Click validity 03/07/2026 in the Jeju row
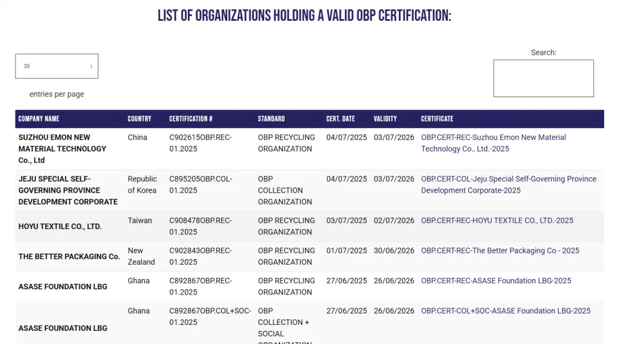 [394, 179]
